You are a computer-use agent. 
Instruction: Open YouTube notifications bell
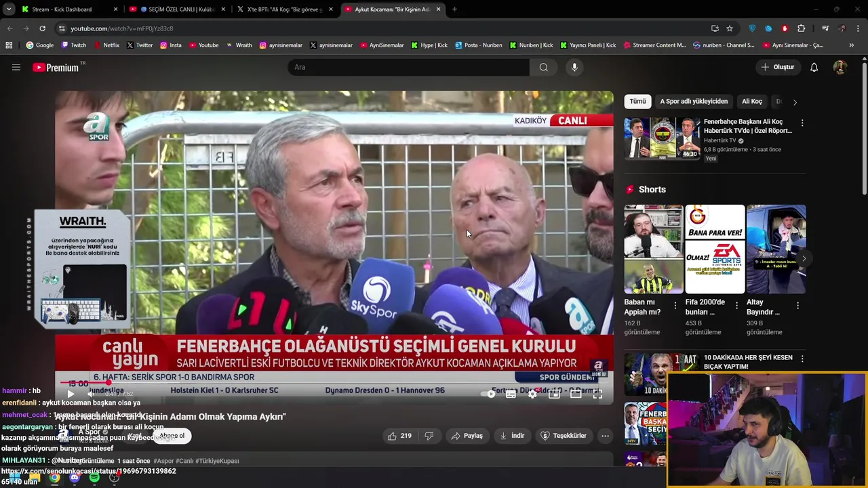tap(814, 67)
